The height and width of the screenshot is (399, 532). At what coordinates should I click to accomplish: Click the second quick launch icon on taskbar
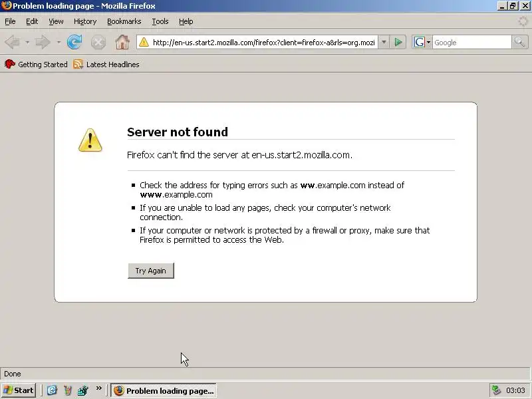tap(68, 390)
